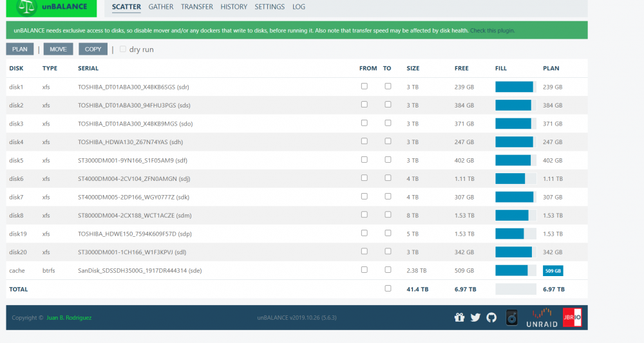Check the FROM box for cache
The image size is (644, 343).
[x=365, y=270]
